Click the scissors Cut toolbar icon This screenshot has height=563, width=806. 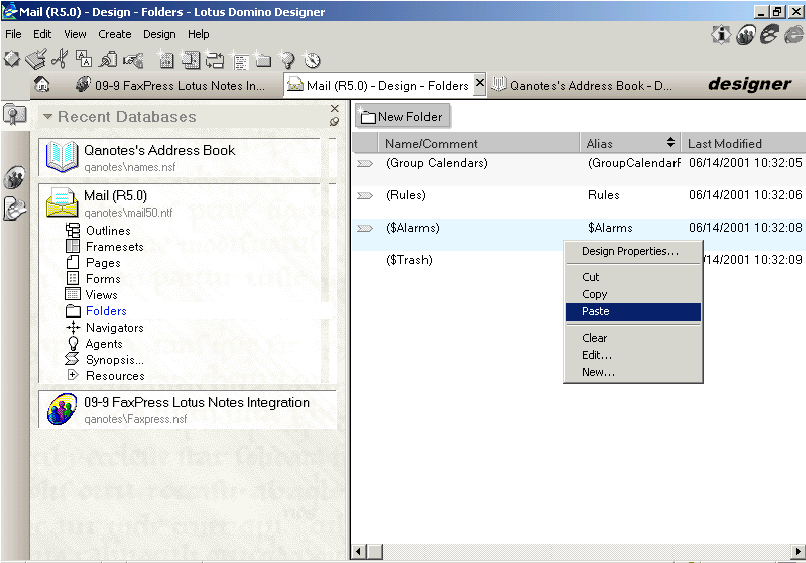coord(60,60)
